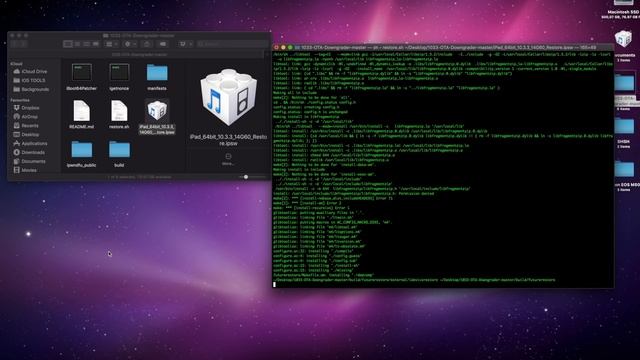
Task: Open iCloud Drive in the sidebar
Action: click(x=31, y=71)
